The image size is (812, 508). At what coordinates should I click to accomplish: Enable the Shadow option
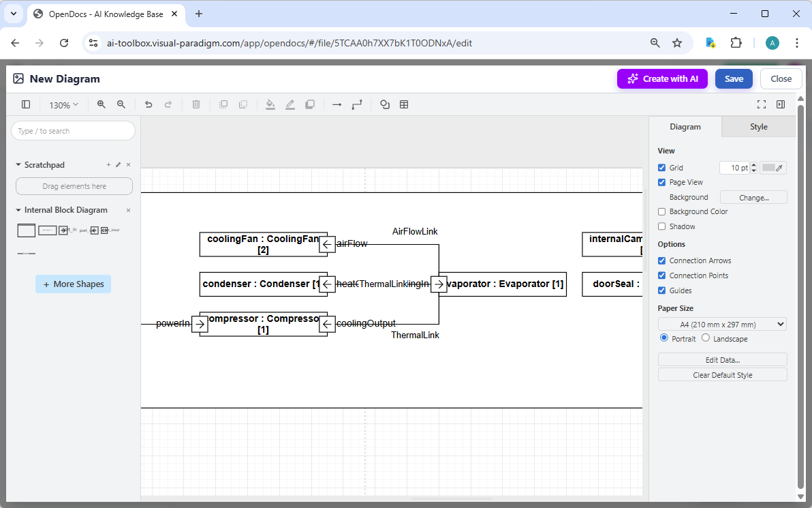pyautogui.click(x=661, y=226)
